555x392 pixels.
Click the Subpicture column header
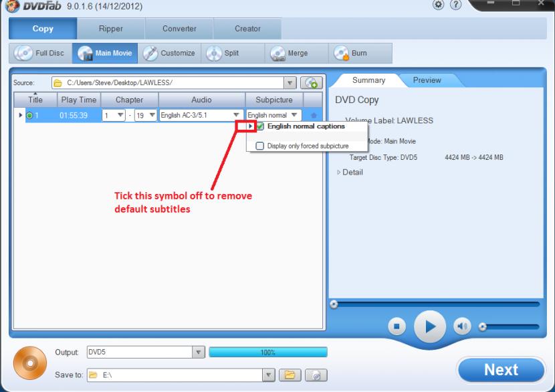(x=274, y=100)
